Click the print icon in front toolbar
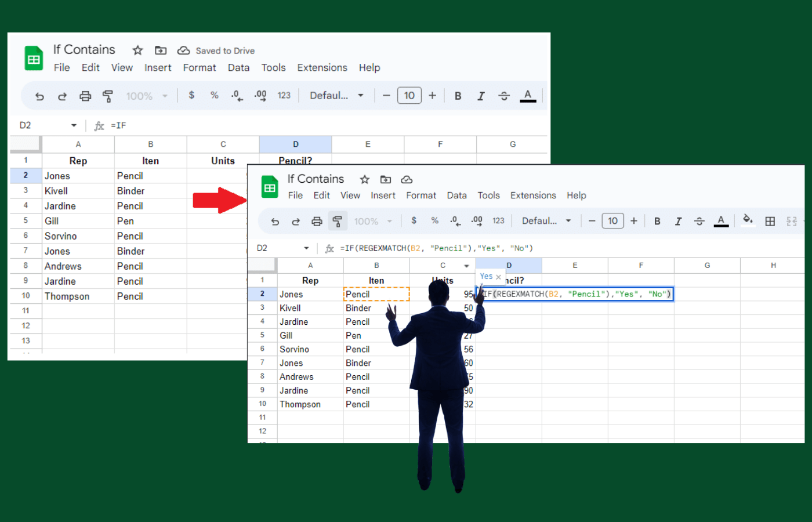This screenshot has height=522, width=812. tap(317, 221)
